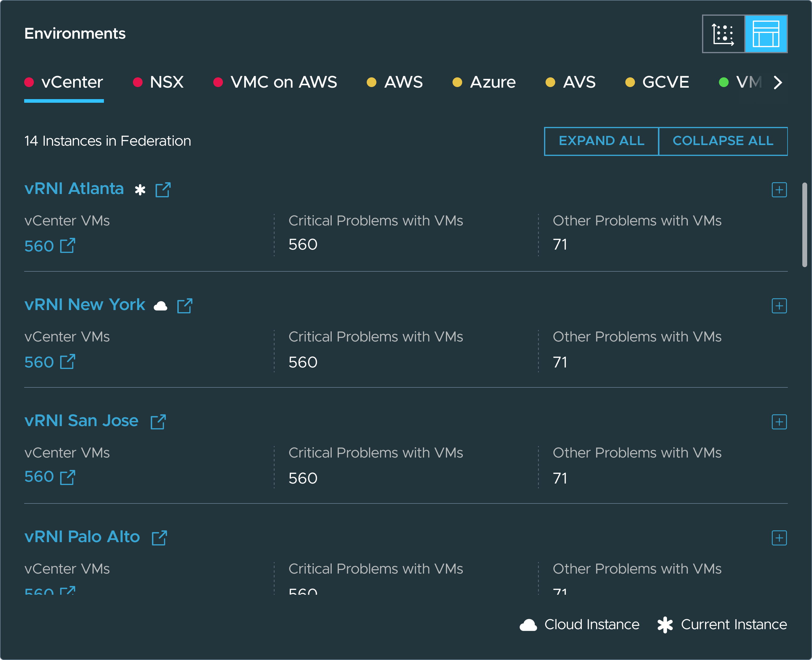Open vRNI New York external link icon

pos(185,306)
